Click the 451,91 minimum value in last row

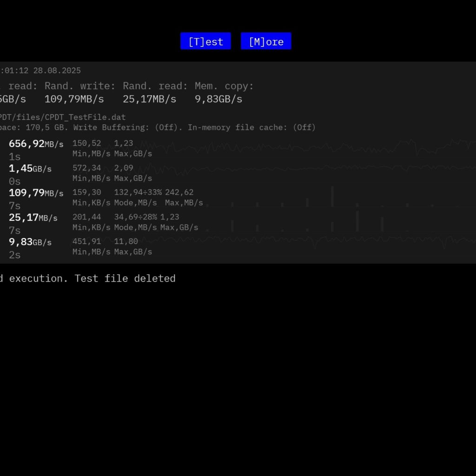[x=86, y=242]
